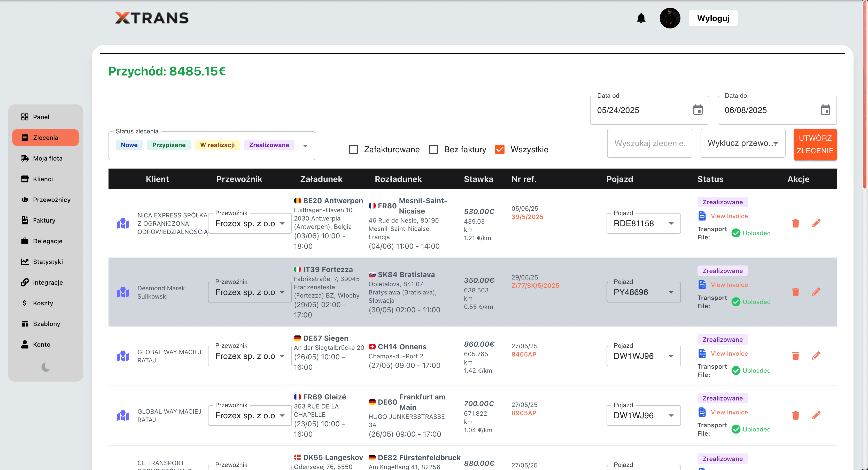Open Panel in the sidebar
Viewport: 868px width, 470px height.
(45, 117)
